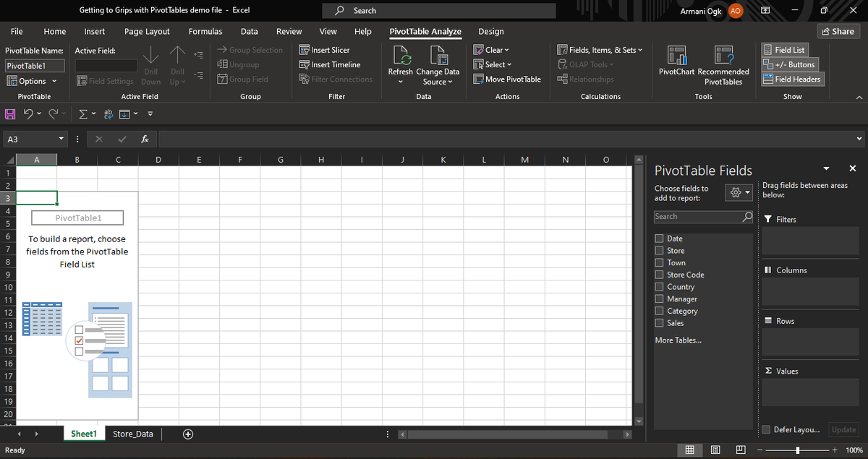868x459 pixels.
Task: Switch to the Store_Data sheet
Action: point(133,434)
